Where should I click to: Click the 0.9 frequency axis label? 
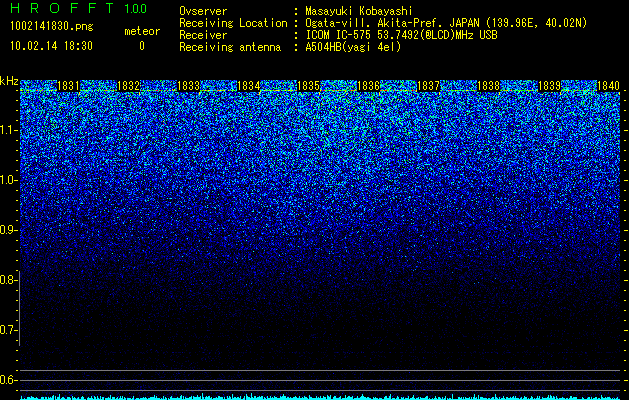(8, 230)
